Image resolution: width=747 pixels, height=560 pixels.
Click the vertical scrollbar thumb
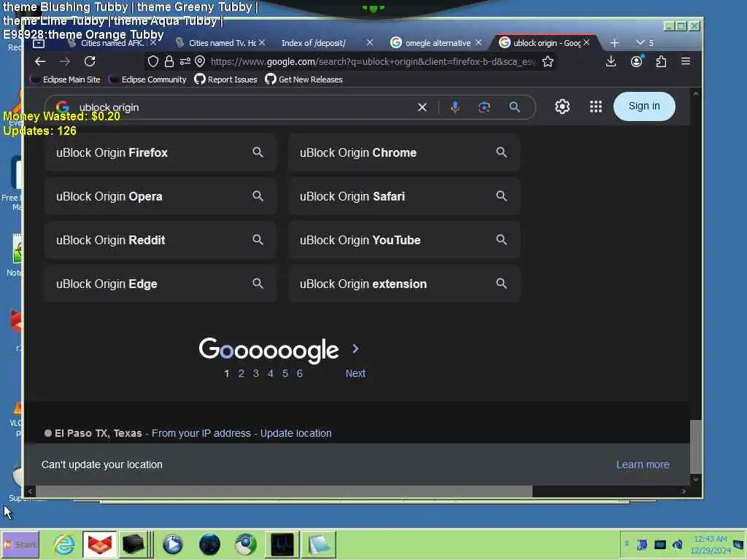click(x=695, y=447)
